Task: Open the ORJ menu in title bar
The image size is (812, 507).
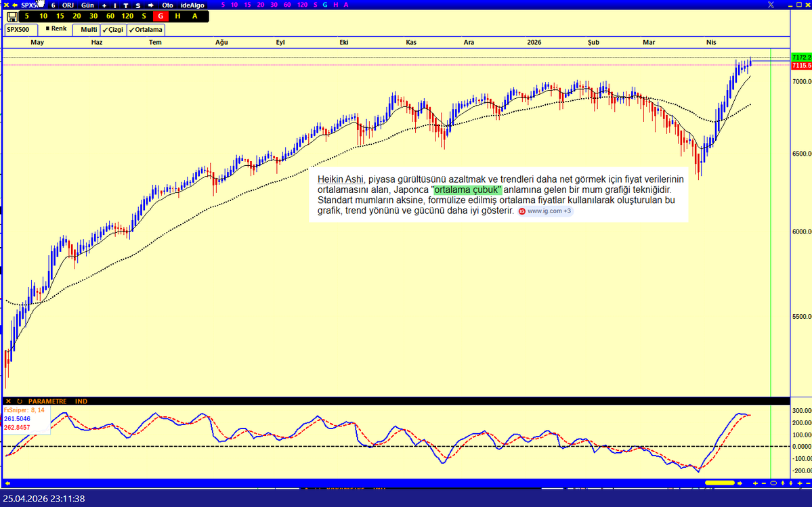Action: coord(68,5)
